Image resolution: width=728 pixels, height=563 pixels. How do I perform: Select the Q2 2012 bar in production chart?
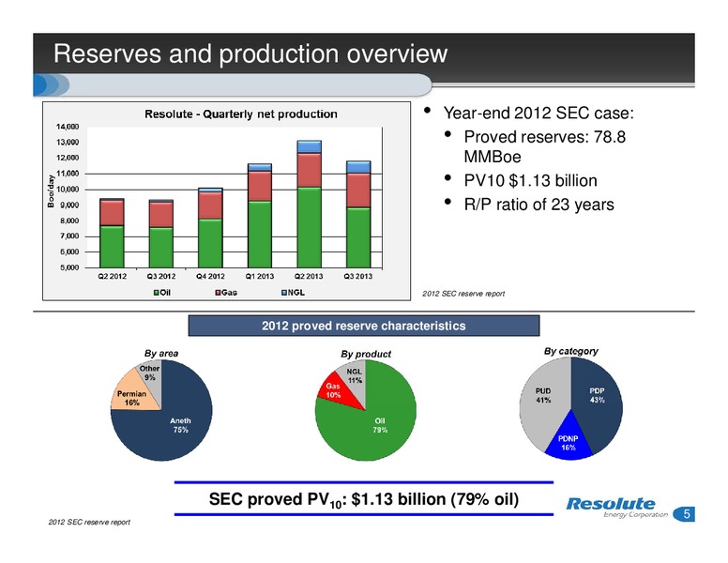(112, 234)
